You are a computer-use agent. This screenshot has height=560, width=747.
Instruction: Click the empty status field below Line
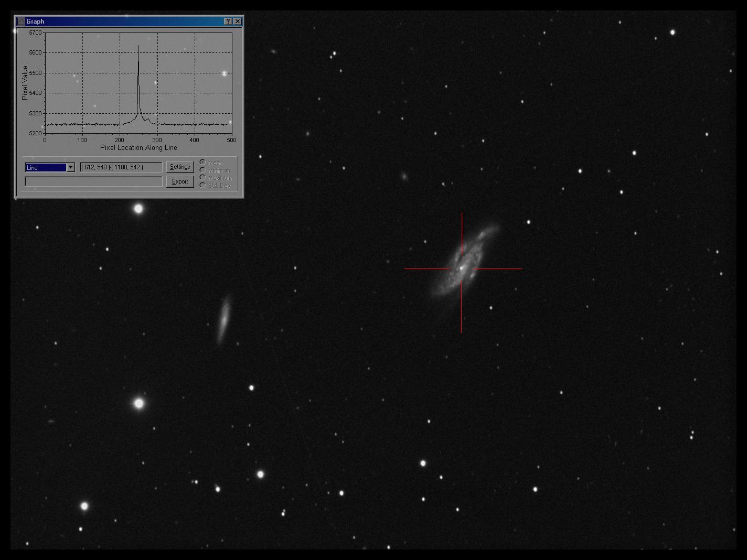[93, 181]
